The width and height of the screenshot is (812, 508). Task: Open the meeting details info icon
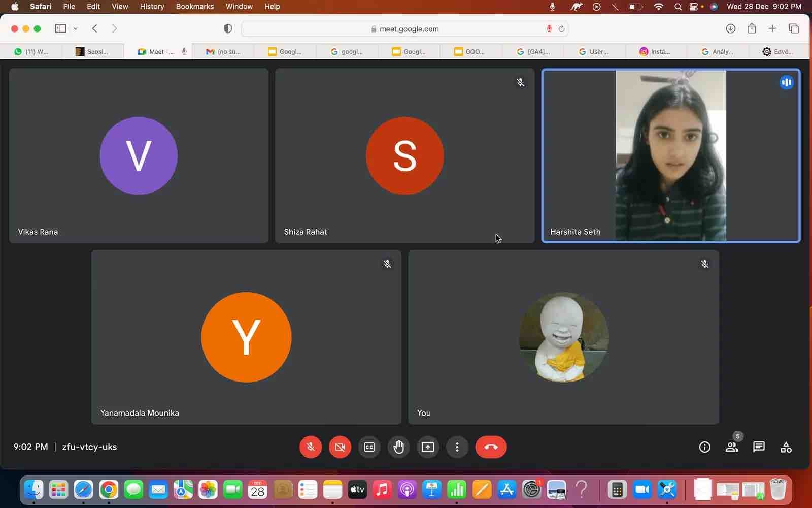click(704, 447)
